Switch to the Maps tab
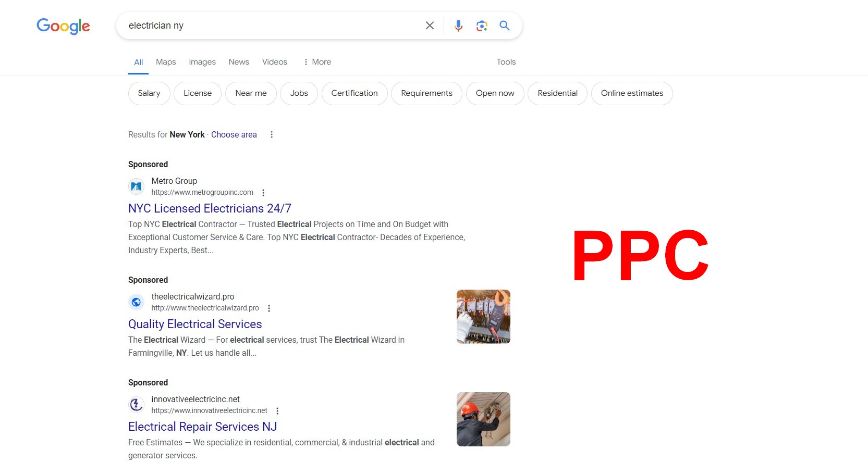The width and height of the screenshot is (868, 462). [166, 62]
